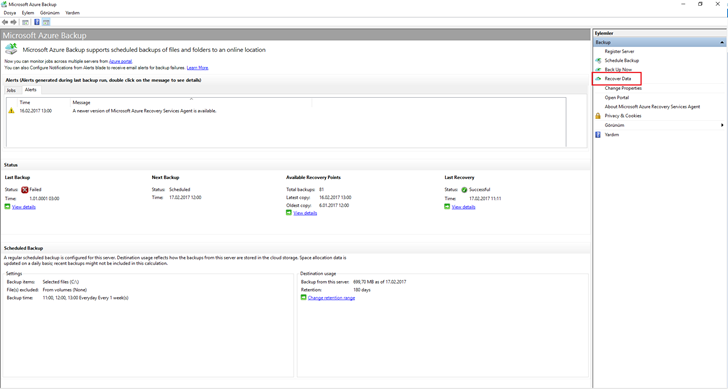
Task: Open the Azure portal link
Action: [x=121, y=61]
